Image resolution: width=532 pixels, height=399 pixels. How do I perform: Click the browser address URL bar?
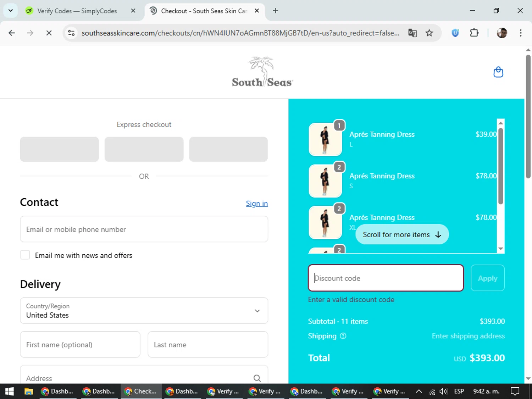coord(240,33)
